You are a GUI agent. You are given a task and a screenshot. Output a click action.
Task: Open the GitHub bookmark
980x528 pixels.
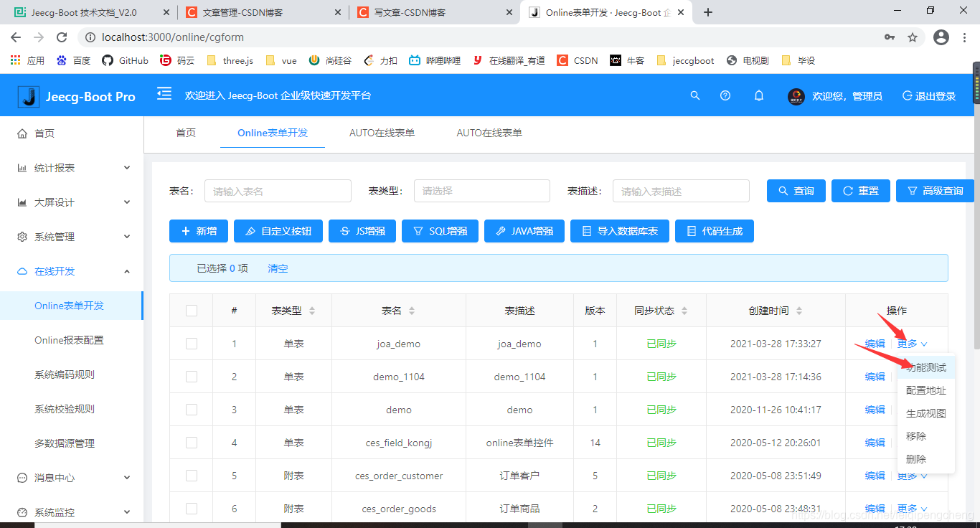pos(125,60)
